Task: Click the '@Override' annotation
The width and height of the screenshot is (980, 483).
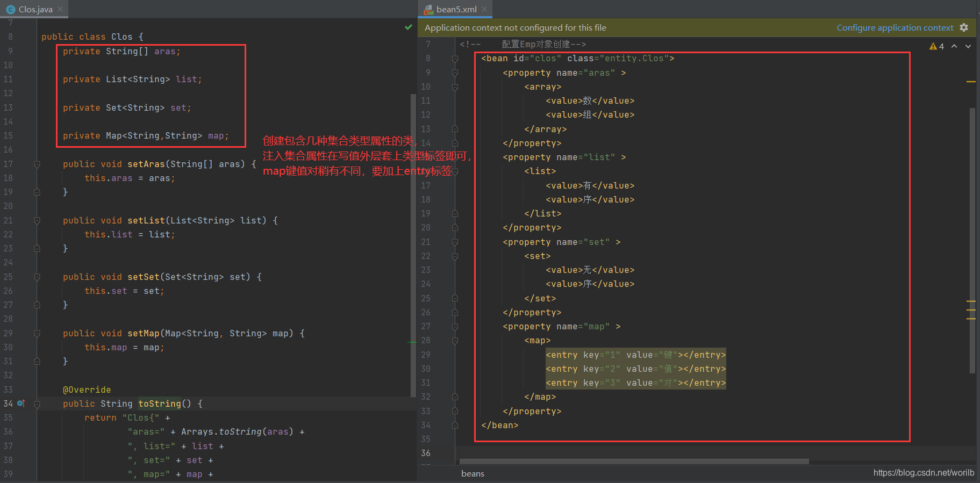Action: pos(87,390)
